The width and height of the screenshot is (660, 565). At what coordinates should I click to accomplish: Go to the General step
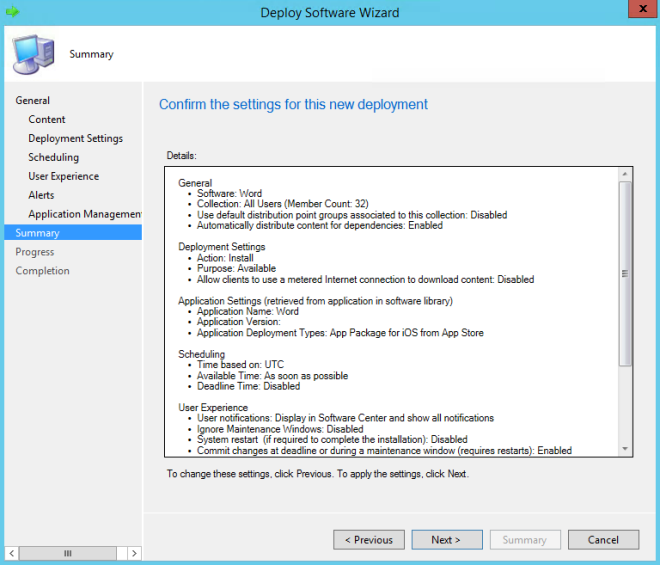pyautogui.click(x=32, y=101)
